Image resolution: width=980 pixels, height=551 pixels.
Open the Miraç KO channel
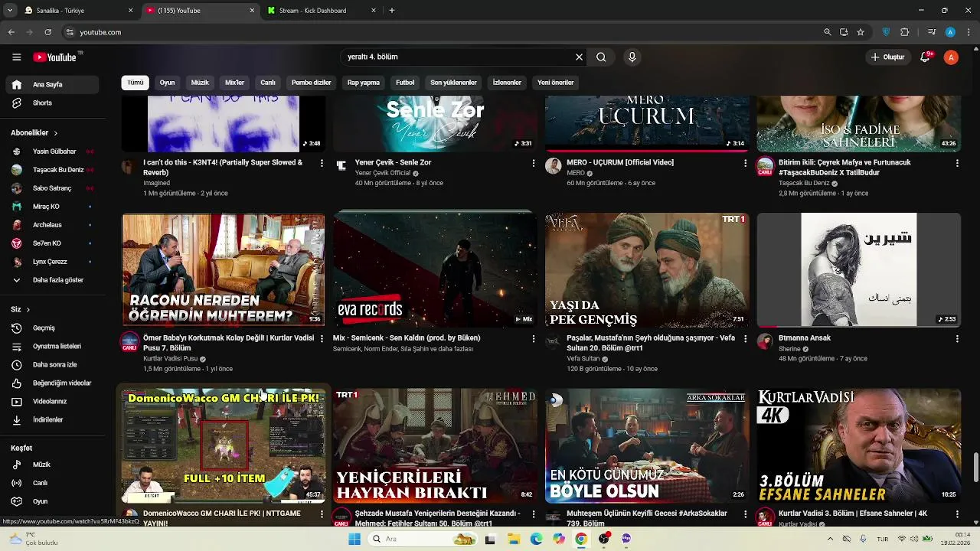tap(52, 207)
